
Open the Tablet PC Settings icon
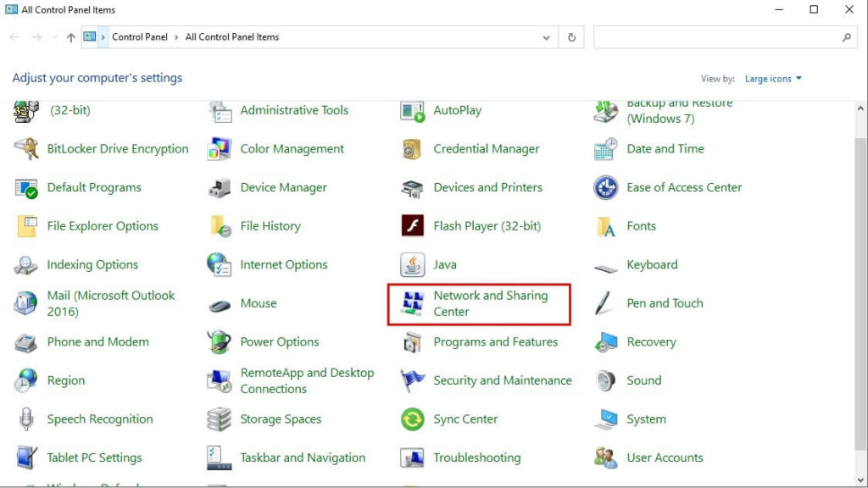tap(26, 457)
